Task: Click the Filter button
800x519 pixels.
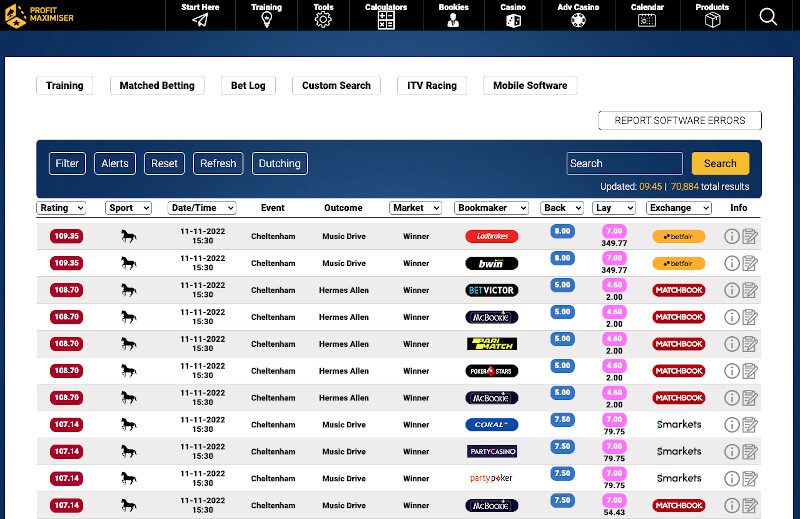Action: (x=67, y=163)
